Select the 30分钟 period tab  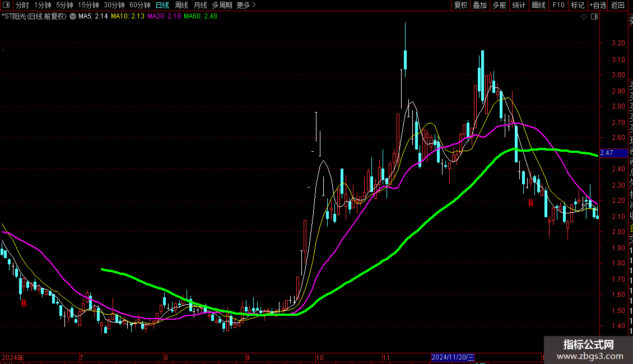(114, 5)
